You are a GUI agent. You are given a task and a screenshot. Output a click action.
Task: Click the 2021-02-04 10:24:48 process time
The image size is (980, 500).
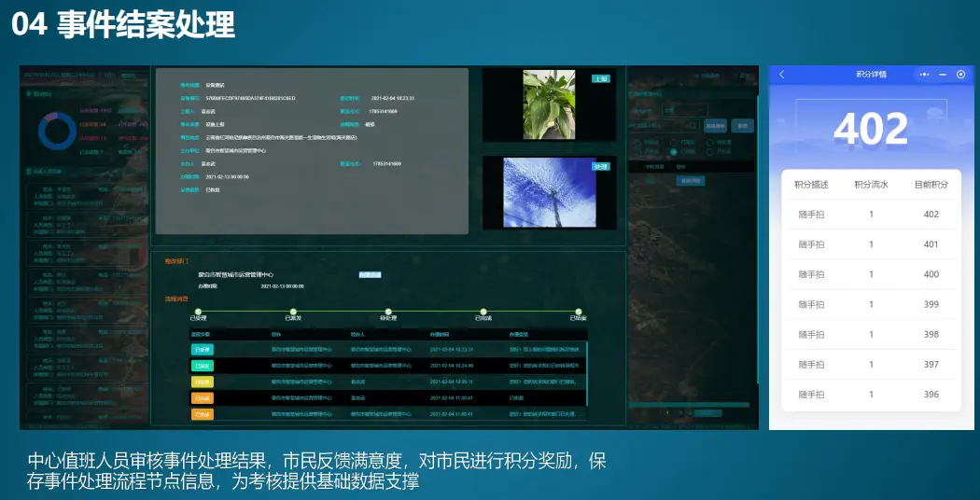(x=452, y=366)
